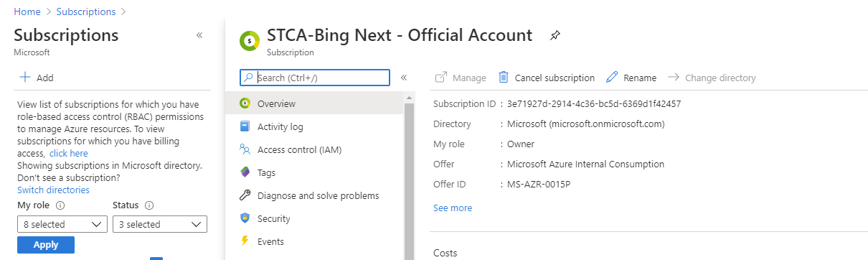Expand the My role dropdown
This screenshot has width=868, height=260.
(x=62, y=224)
